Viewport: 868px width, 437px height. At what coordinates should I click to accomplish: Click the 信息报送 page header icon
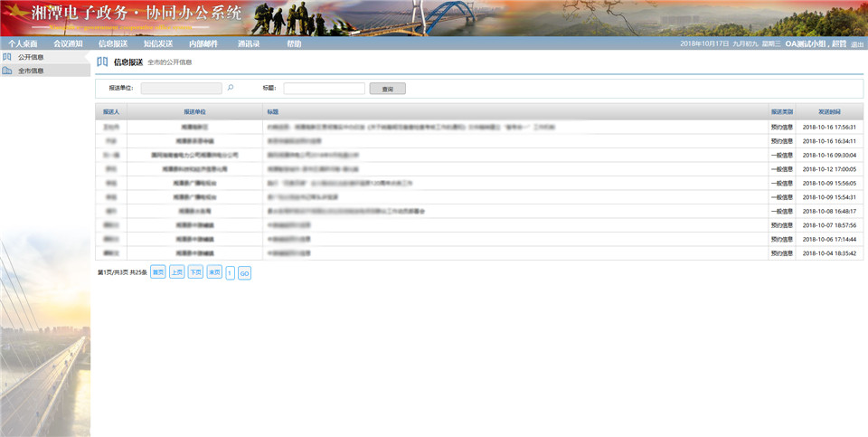(x=102, y=62)
